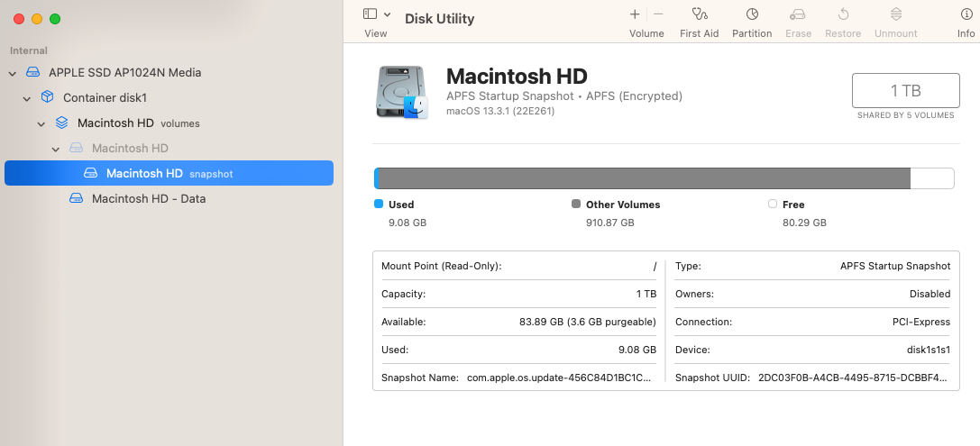The image size is (980, 446).
Task: Click the Disk Utility window title
Action: pos(439,19)
